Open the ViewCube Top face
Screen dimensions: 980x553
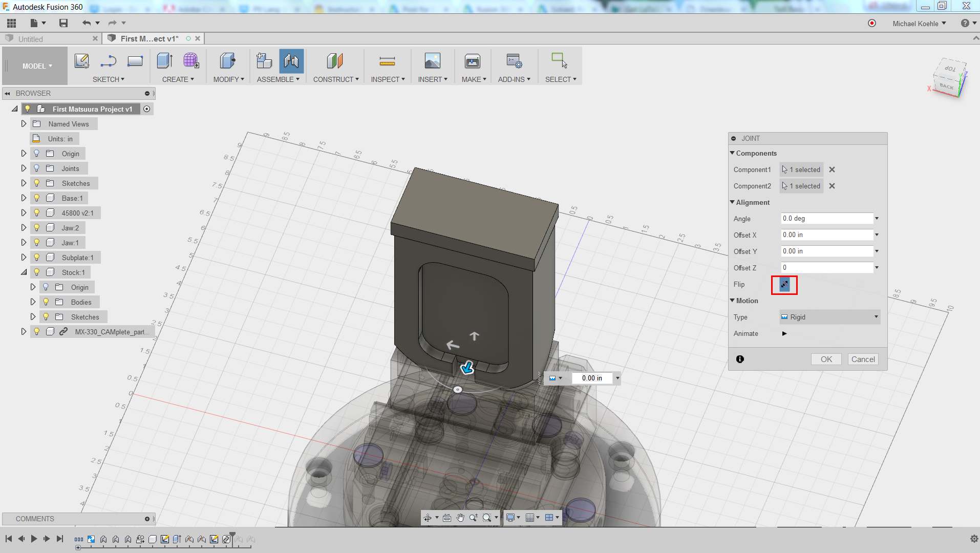pos(950,69)
